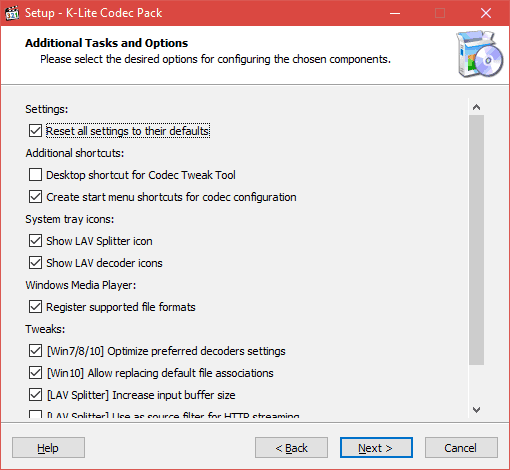Toggle Register supported file formats checkbox

(x=35, y=307)
